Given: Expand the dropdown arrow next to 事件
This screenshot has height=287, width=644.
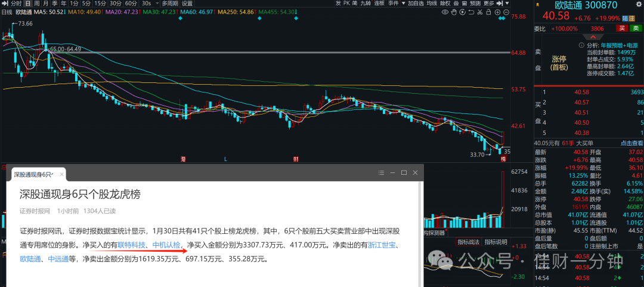Looking at the screenshot, I should [x=404, y=4].
